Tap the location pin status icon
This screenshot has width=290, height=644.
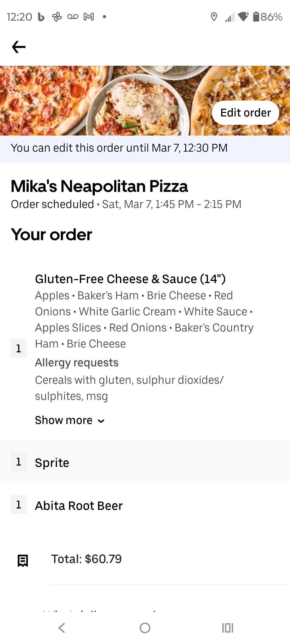pyautogui.click(x=214, y=17)
